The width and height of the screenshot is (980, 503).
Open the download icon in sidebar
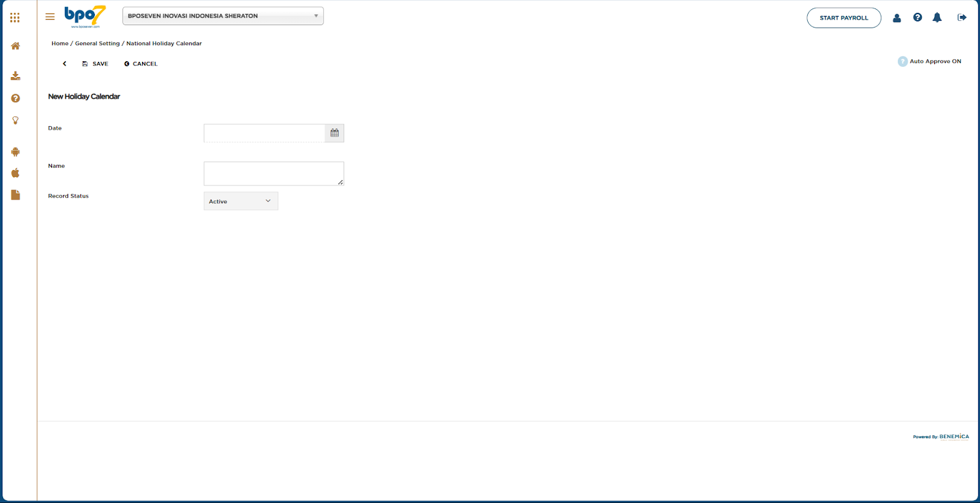pos(15,76)
